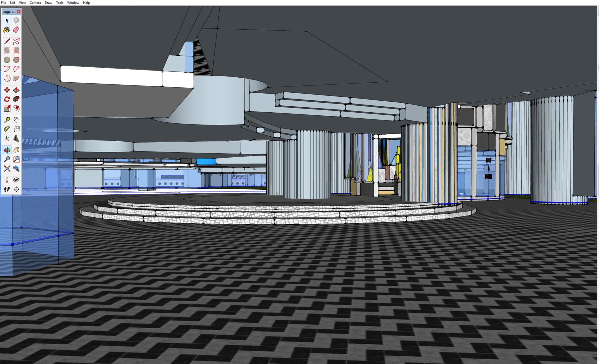Select the Freehand drawing tool

click(16, 41)
